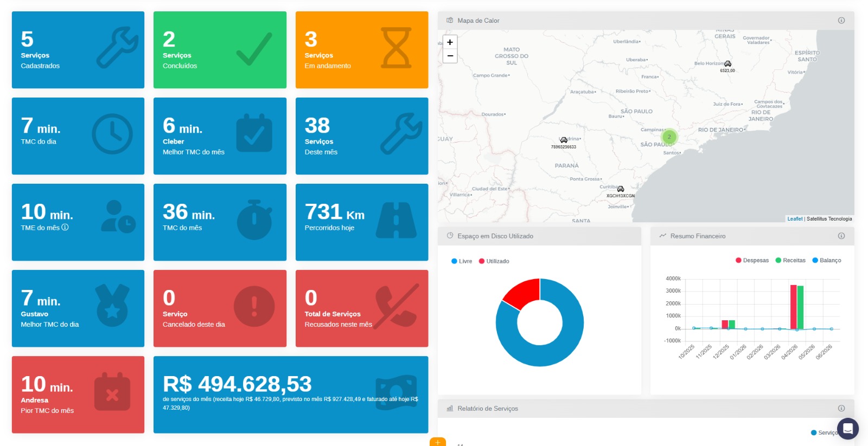868x446 pixels.
Task: Click the car marker near Belo Horizonte
Action: click(x=727, y=64)
